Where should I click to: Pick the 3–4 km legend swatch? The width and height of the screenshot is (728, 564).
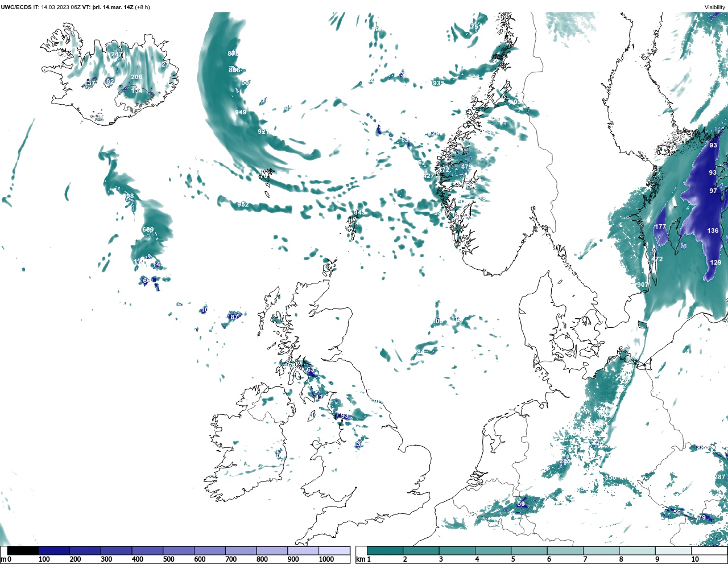tap(457, 550)
